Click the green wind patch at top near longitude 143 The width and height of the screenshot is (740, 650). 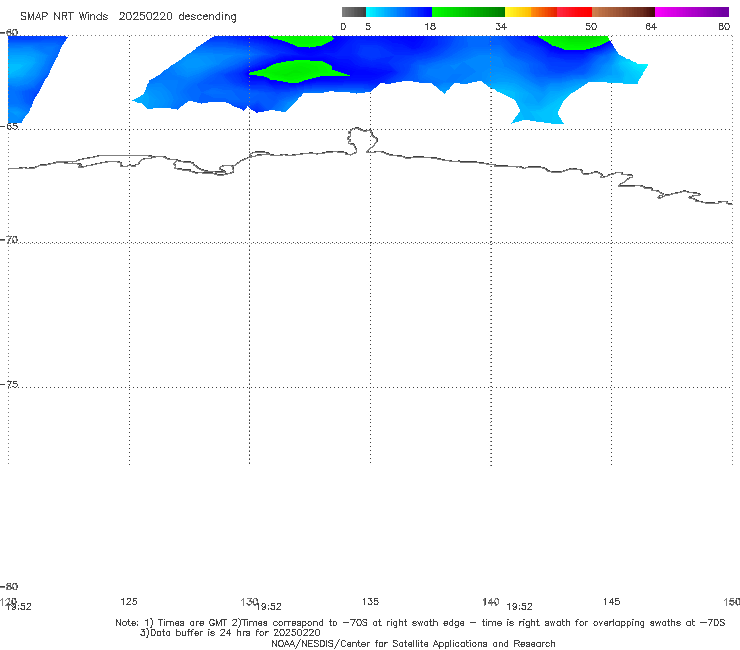574,42
